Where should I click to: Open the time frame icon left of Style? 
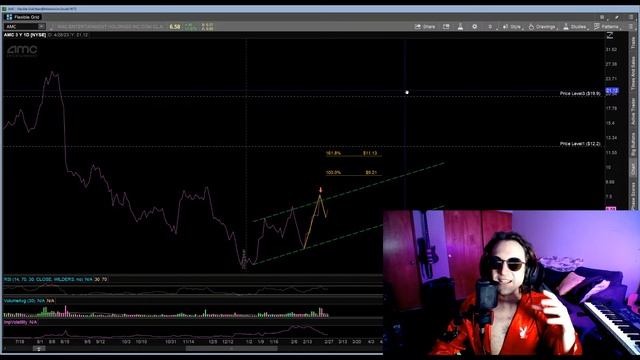490,27
